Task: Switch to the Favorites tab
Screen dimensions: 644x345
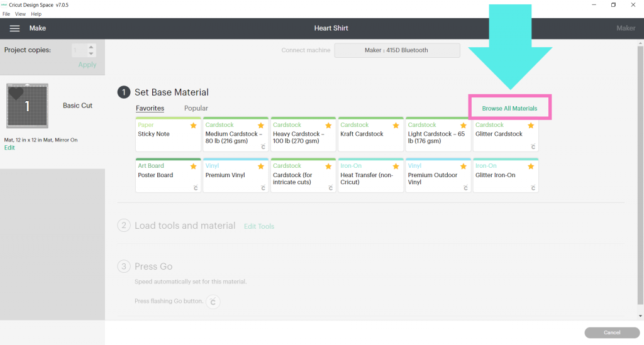Action: click(x=150, y=108)
